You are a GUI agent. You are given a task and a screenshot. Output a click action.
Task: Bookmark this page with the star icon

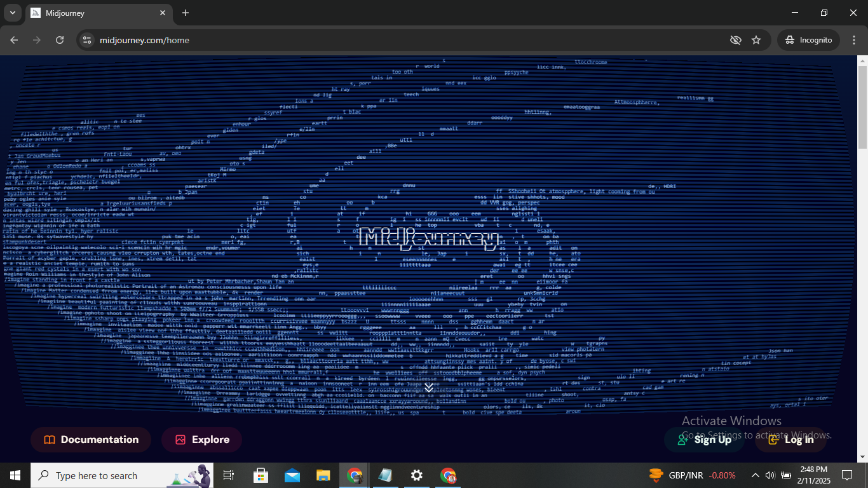point(756,40)
